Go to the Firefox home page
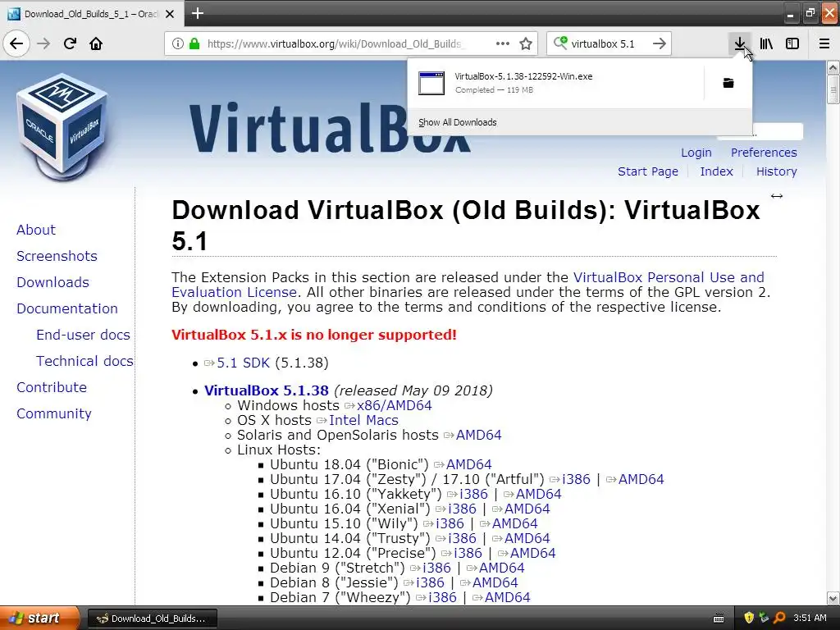 tap(96, 43)
